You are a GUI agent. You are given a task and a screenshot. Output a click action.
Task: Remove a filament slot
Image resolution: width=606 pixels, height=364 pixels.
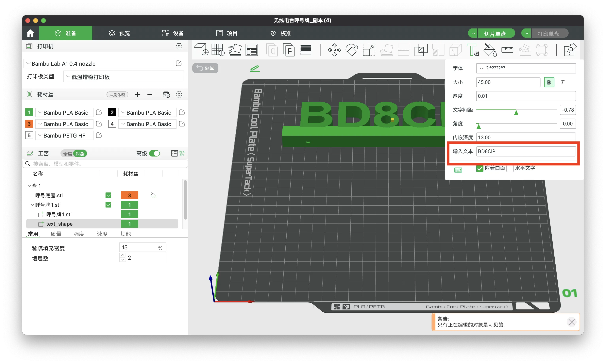[150, 94]
